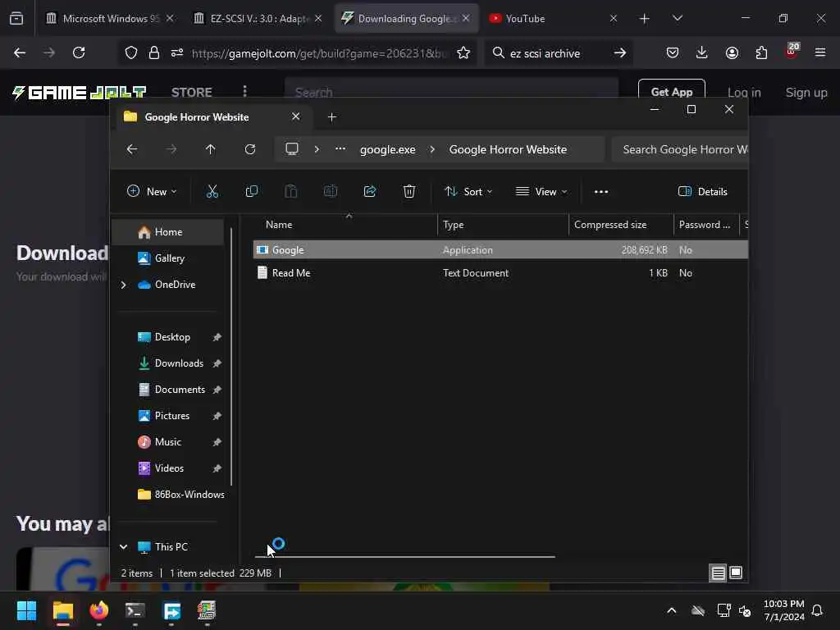This screenshot has height=630, width=840.
Task: Expand hidden breadcrumb path ellipsis
Action: click(x=340, y=149)
